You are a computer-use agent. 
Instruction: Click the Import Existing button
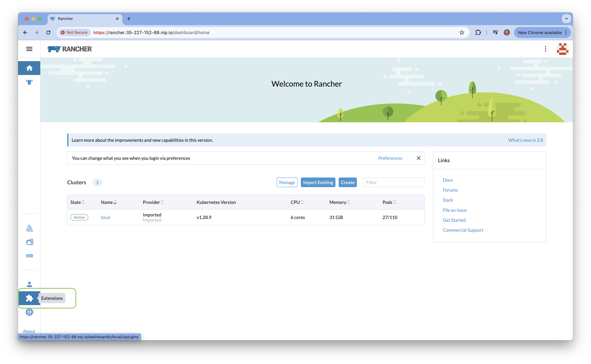tap(318, 182)
